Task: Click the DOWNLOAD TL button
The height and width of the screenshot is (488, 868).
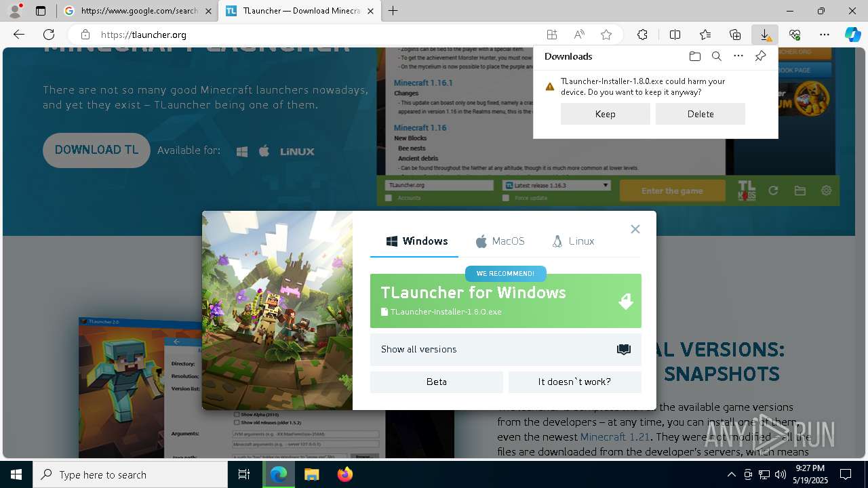Action: pyautogui.click(x=96, y=150)
